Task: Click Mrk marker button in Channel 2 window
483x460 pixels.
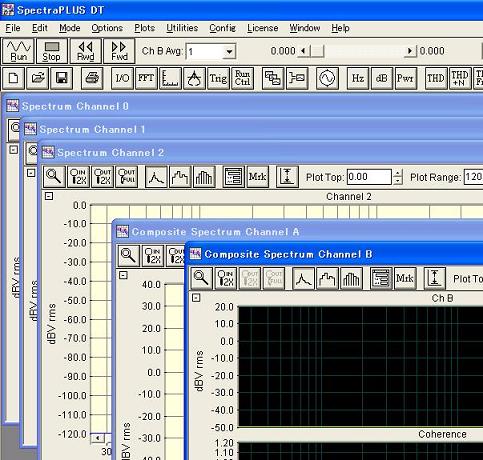Action: pyautogui.click(x=258, y=177)
